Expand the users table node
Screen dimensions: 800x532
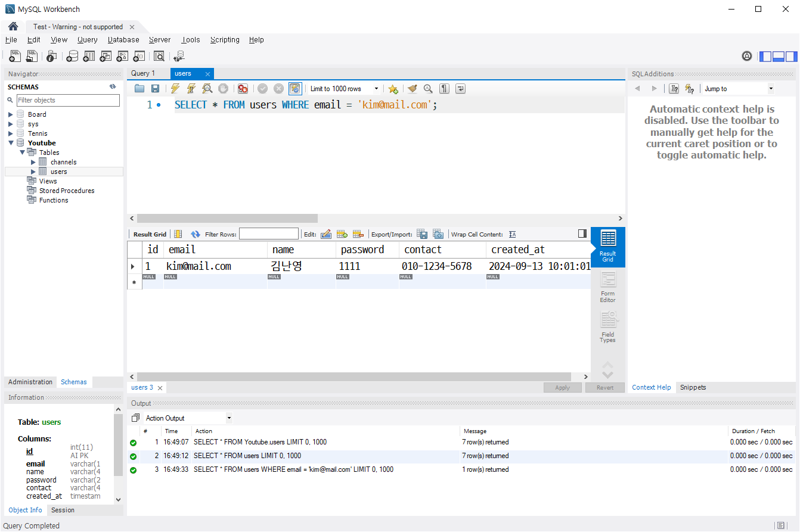(33, 172)
